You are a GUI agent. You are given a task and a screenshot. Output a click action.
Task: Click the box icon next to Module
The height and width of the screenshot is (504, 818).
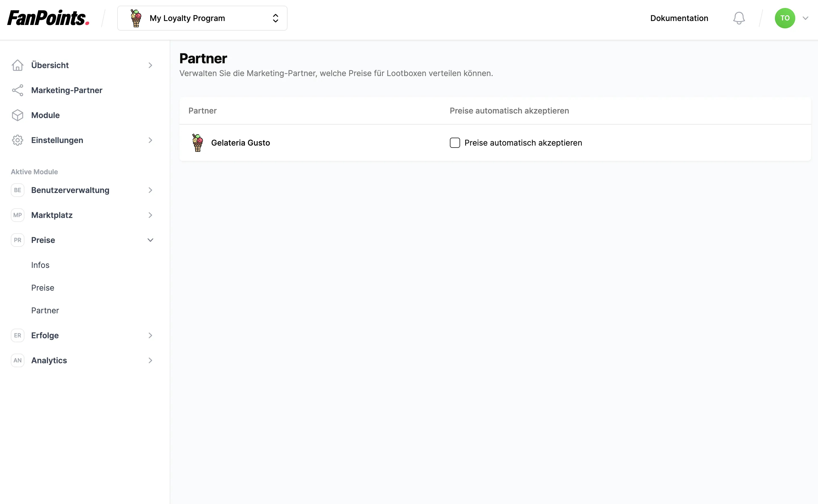[x=18, y=114]
